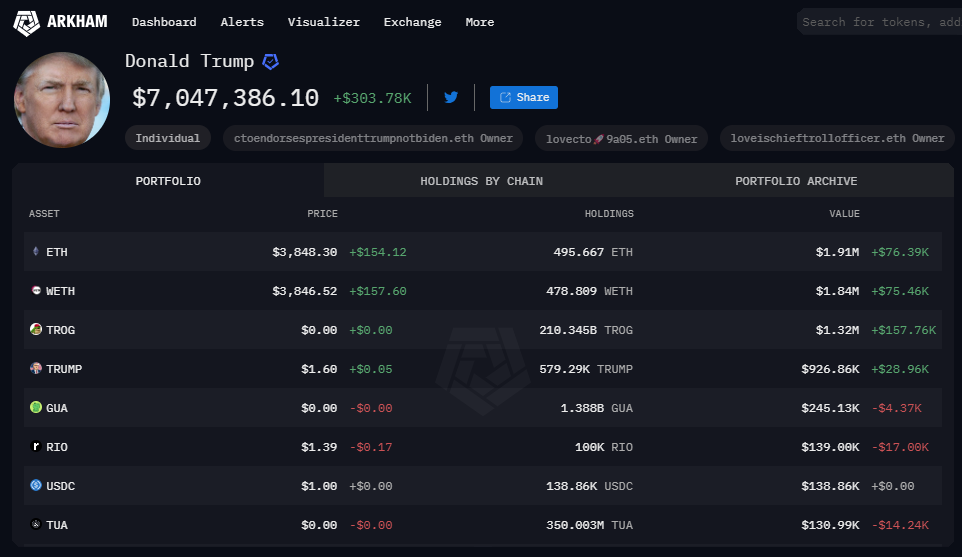The height and width of the screenshot is (557, 962).
Task: Sort by the HOLDINGS column header
Action: [x=609, y=213]
